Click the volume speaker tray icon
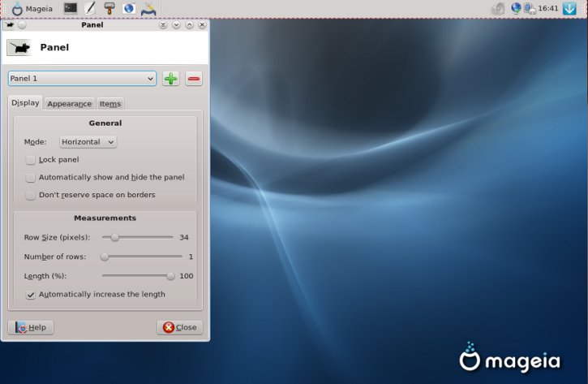Image resolution: width=588 pixels, height=384 pixels. click(498, 8)
